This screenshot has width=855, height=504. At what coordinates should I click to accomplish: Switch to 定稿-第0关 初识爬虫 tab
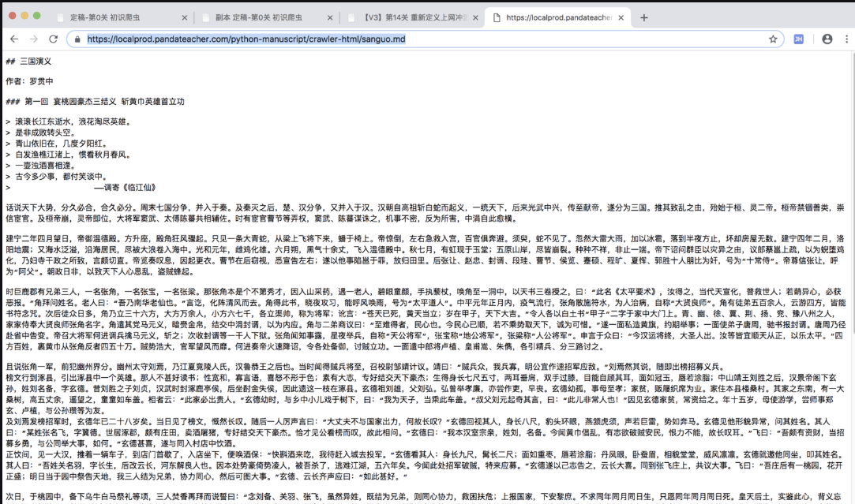click(105, 17)
